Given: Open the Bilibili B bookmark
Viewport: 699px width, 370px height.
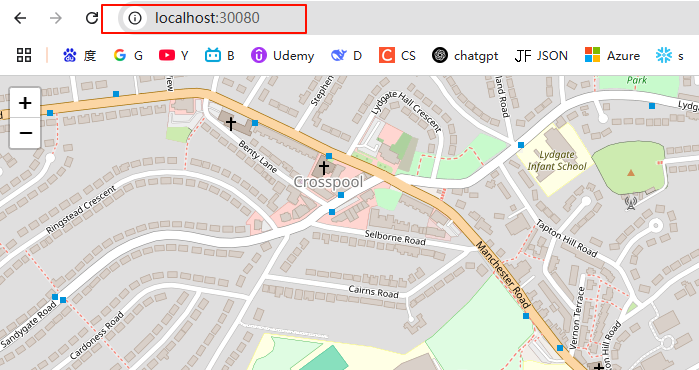Looking at the screenshot, I should pos(219,56).
